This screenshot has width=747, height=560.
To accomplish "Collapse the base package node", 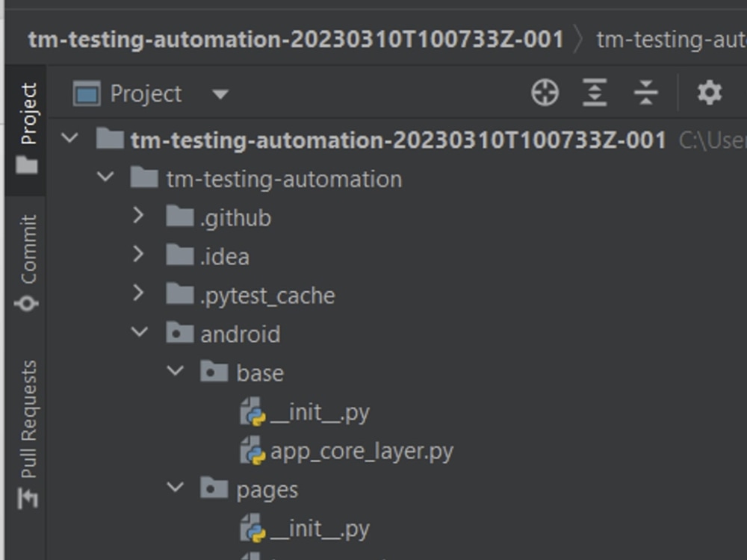I will (176, 372).
